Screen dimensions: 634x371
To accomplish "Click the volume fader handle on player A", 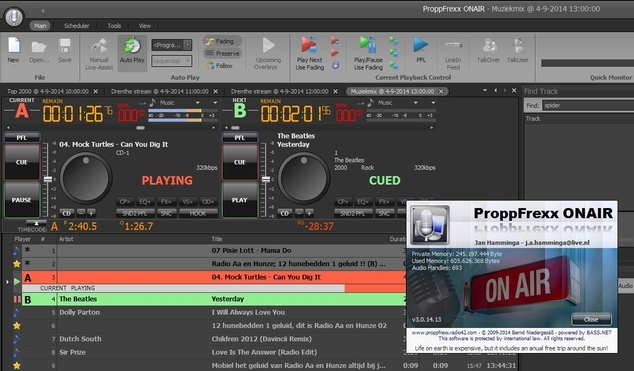I will pyautogui.click(x=48, y=179).
